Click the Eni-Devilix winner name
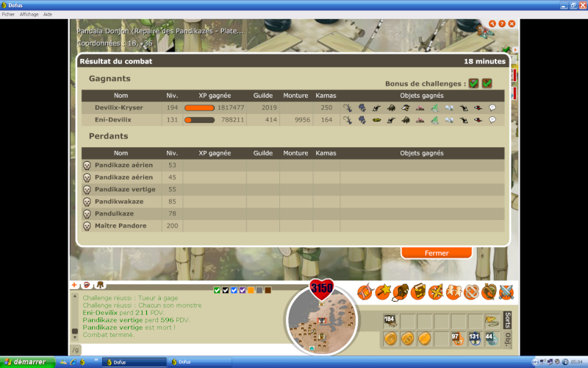Viewport: 588px width, 368px height. [113, 120]
